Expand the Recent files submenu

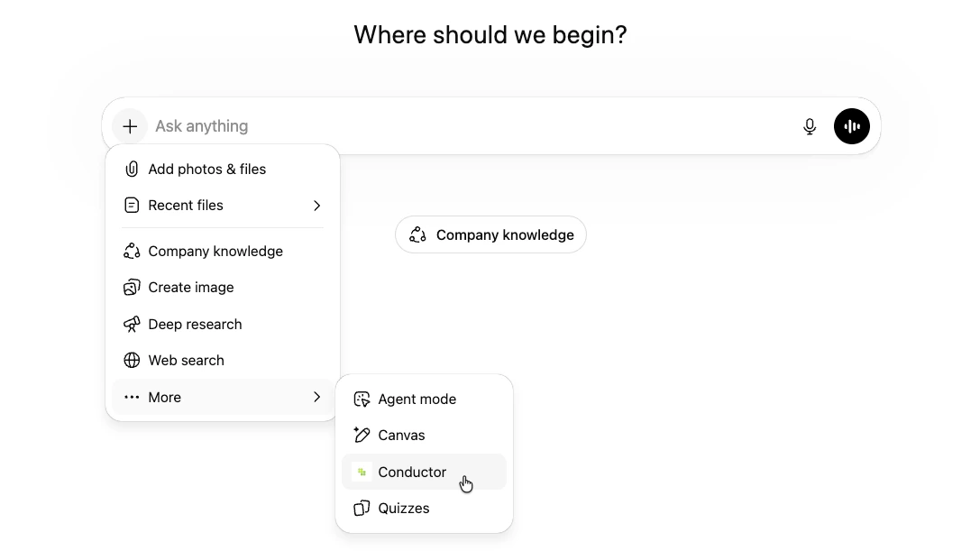tap(316, 206)
